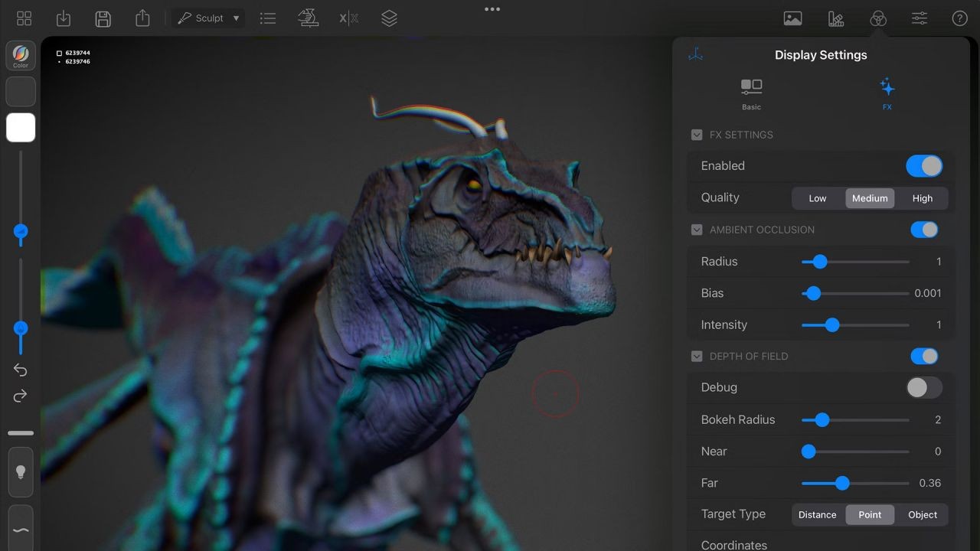
Task: Open the background image settings icon
Action: (x=792, y=18)
